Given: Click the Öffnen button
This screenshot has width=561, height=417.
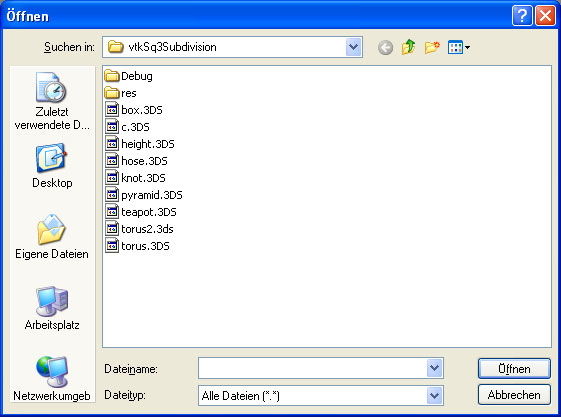Looking at the screenshot, I should pyautogui.click(x=514, y=369).
